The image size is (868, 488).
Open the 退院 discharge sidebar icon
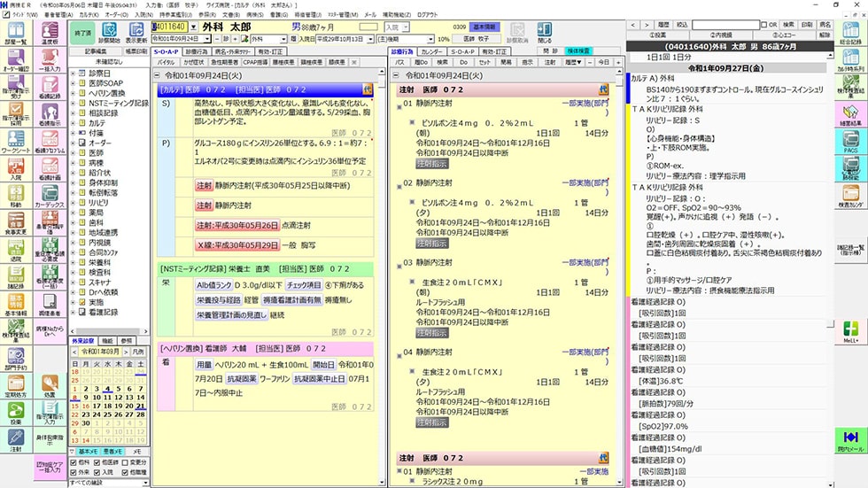tap(16, 250)
